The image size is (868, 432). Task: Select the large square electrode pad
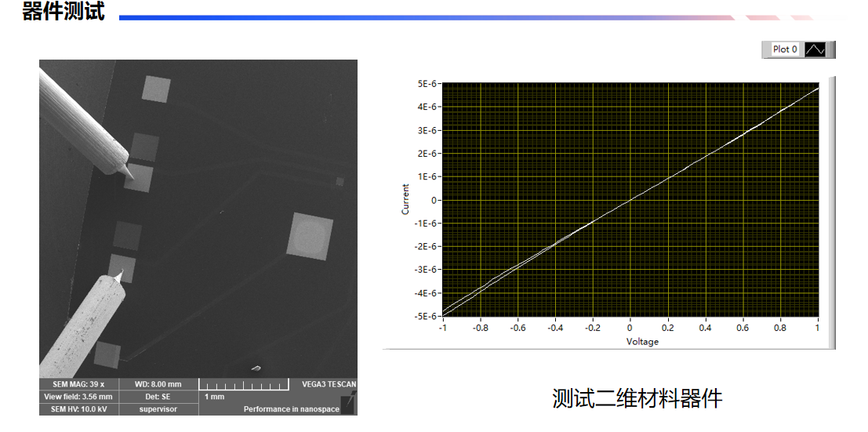310,235
